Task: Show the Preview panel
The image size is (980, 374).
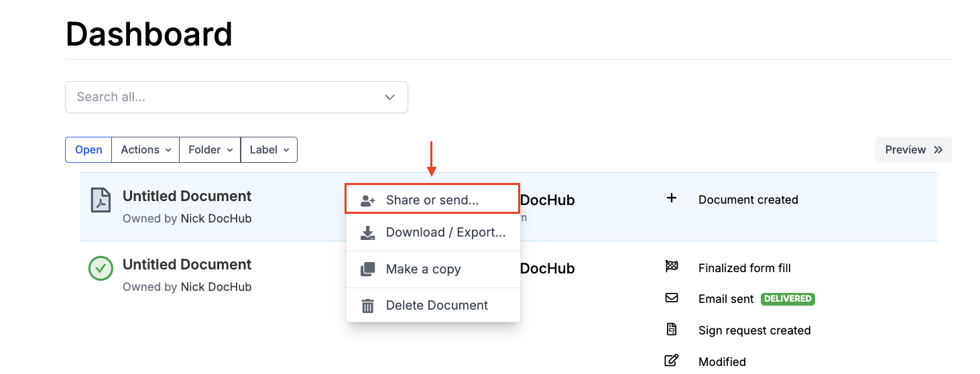Action: pyautogui.click(x=913, y=150)
